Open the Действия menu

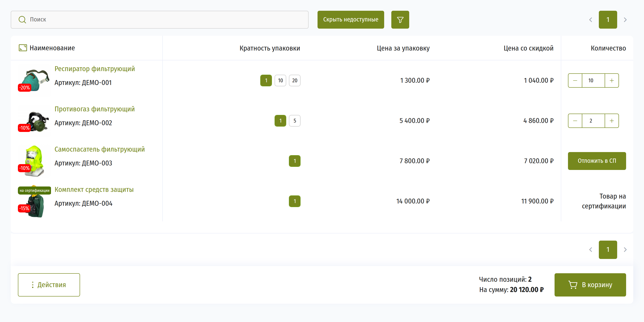tap(49, 285)
